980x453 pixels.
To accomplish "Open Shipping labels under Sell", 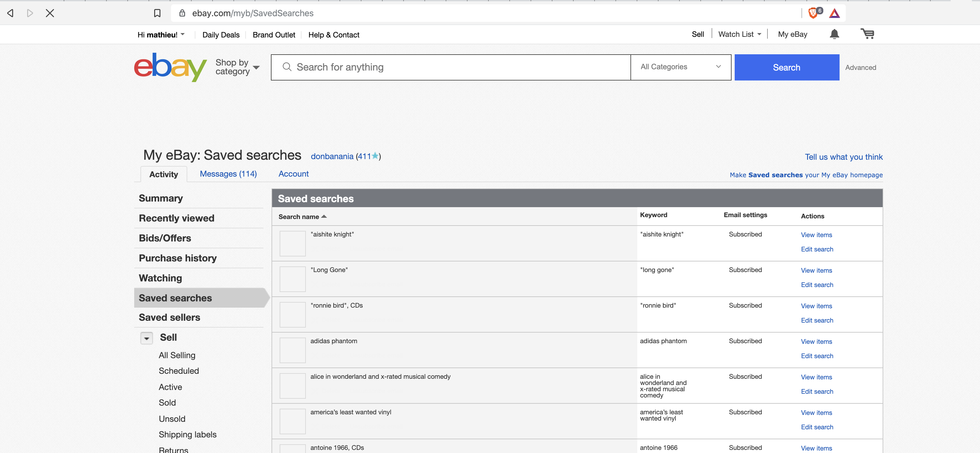I will (x=188, y=434).
